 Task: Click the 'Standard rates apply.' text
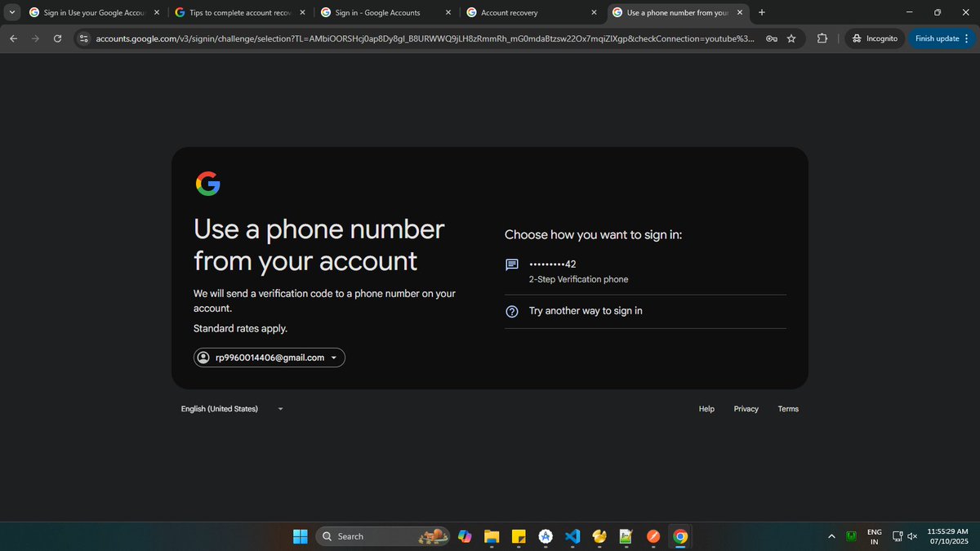(240, 329)
